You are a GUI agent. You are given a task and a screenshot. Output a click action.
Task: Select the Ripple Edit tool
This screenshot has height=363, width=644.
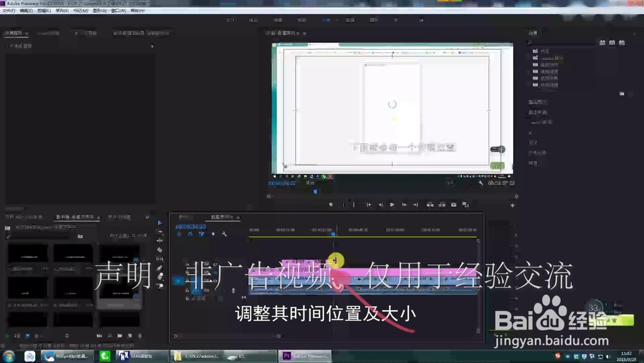coord(160,241)
